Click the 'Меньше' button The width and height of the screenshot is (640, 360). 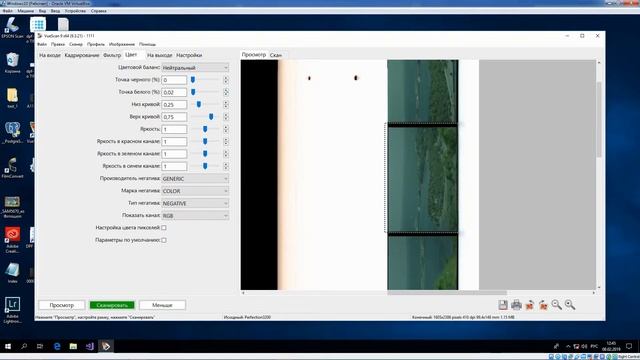pyautogui.click(x=162, y=305)
